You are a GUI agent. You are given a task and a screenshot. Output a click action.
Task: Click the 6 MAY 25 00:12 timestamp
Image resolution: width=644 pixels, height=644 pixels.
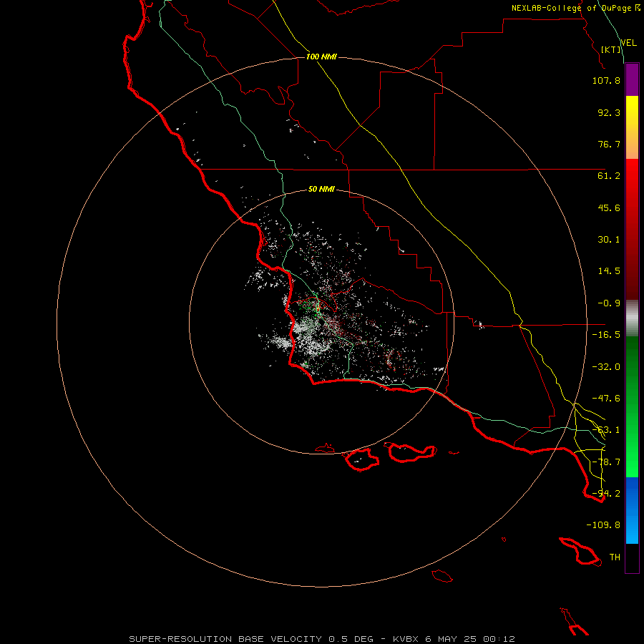[472, 639]
